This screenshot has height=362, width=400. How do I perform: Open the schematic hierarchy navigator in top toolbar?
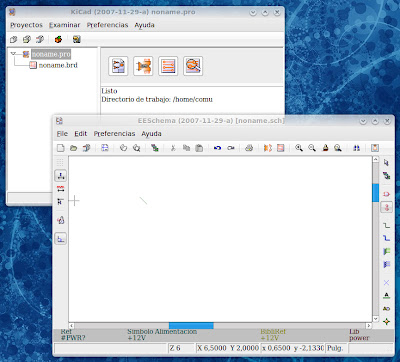(x=155, y=148)
